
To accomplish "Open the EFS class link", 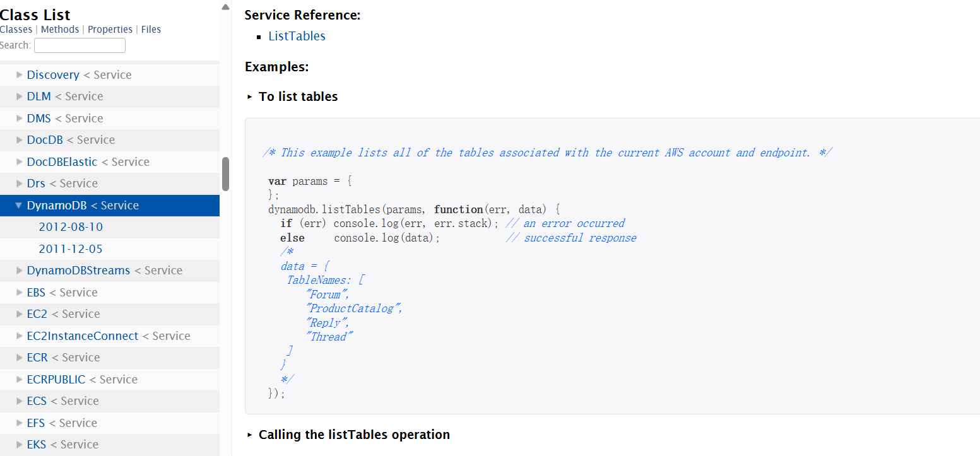I will coord(36,423).
